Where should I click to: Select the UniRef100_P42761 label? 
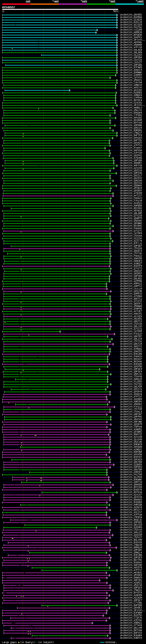point(131,27)
